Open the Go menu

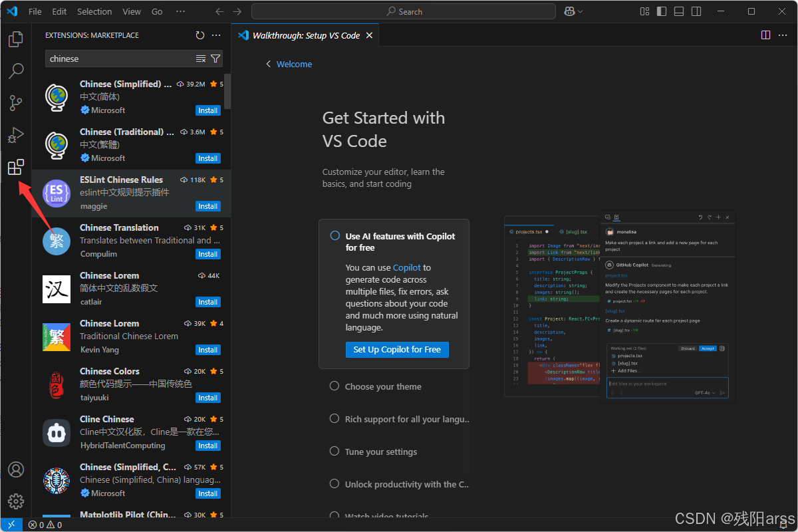tap(157, 11)
